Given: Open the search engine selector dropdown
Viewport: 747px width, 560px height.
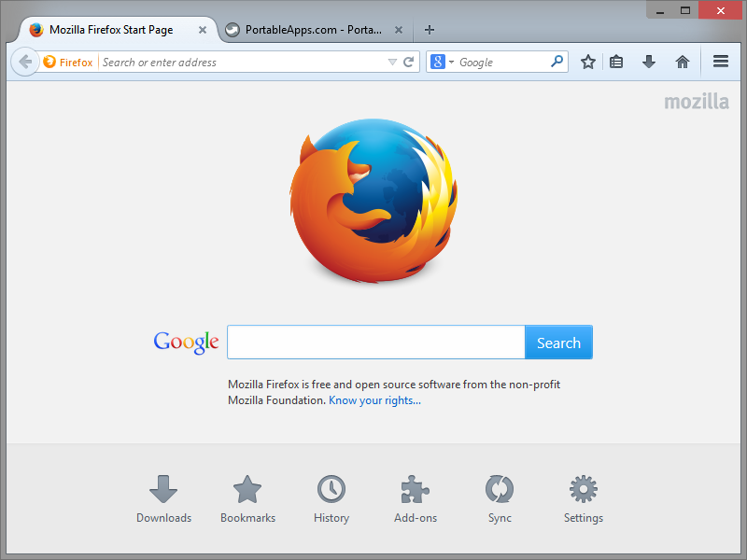Looking at the screenshot, I should (x=443, y=62).
